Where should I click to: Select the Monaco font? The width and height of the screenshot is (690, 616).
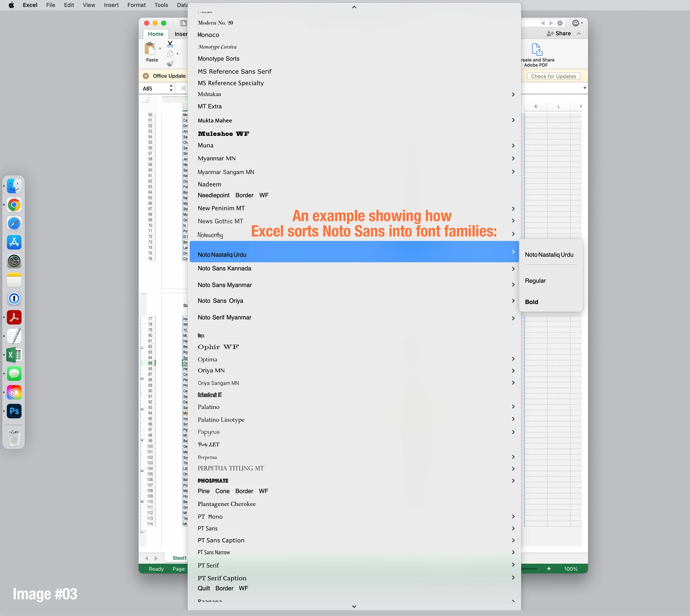coord(354,35)
